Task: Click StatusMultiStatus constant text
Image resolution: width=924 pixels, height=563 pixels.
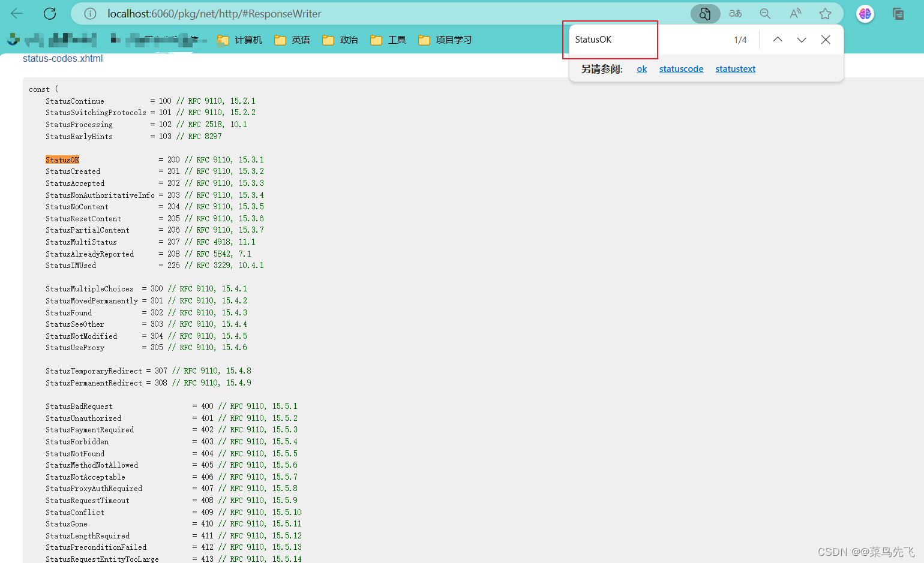Action: 82,242
